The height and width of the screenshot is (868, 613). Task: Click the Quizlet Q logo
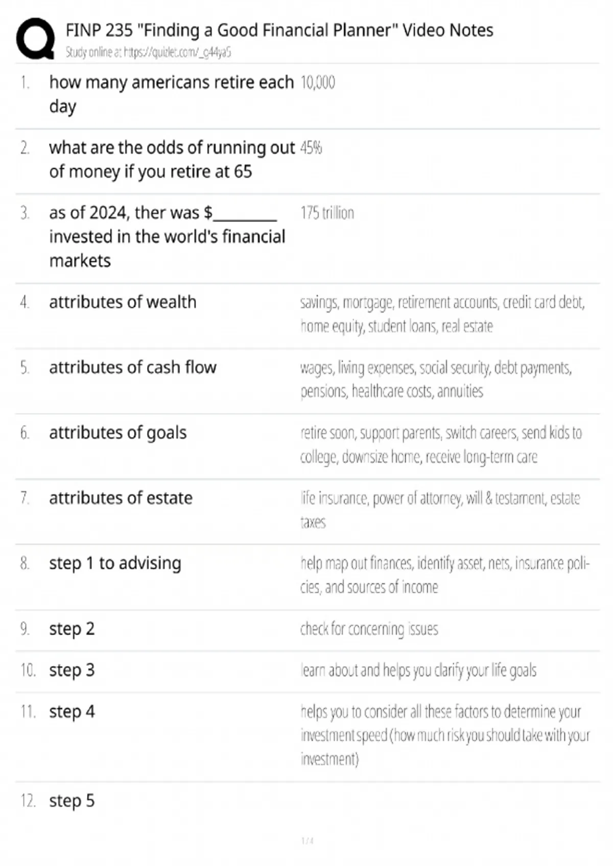[35, 39]
